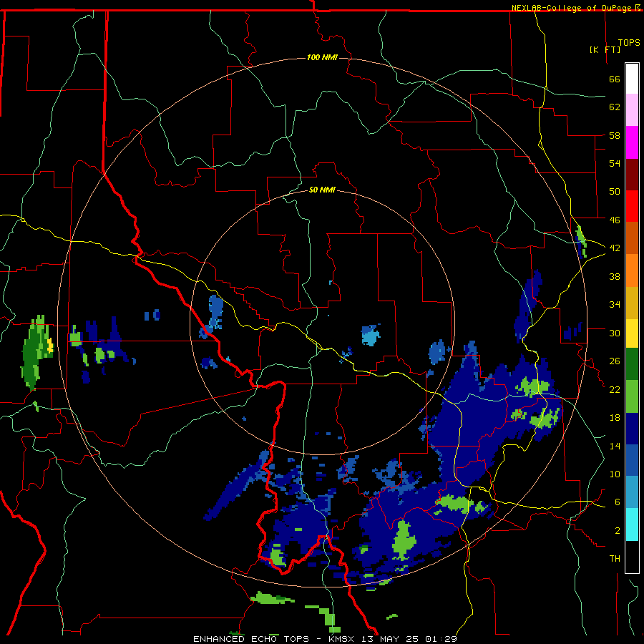This screenshot has height=644, width=644.
Task: Click the '54' legend value
Action: (x=615, y=163)
